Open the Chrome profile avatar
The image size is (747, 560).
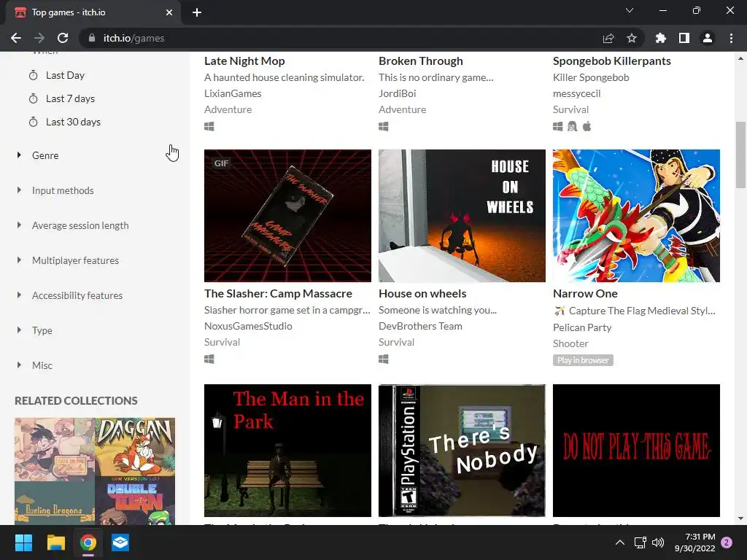pos(708,38)
